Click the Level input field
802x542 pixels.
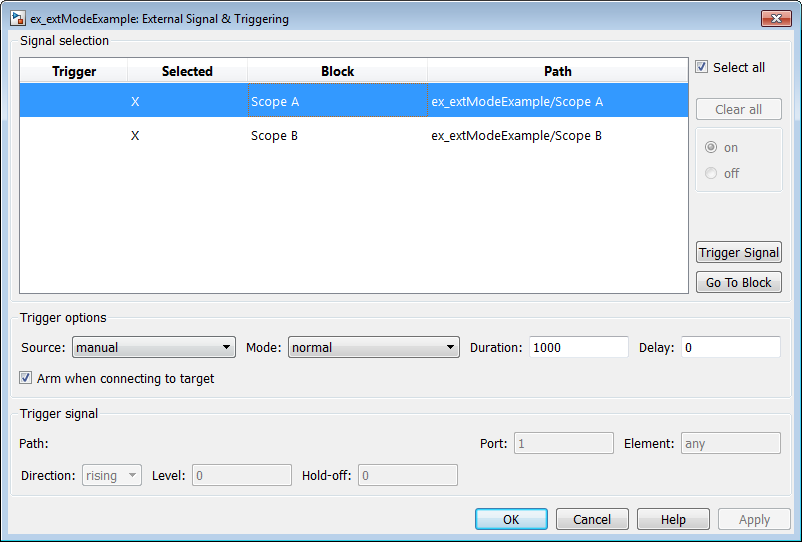(242, 476)
